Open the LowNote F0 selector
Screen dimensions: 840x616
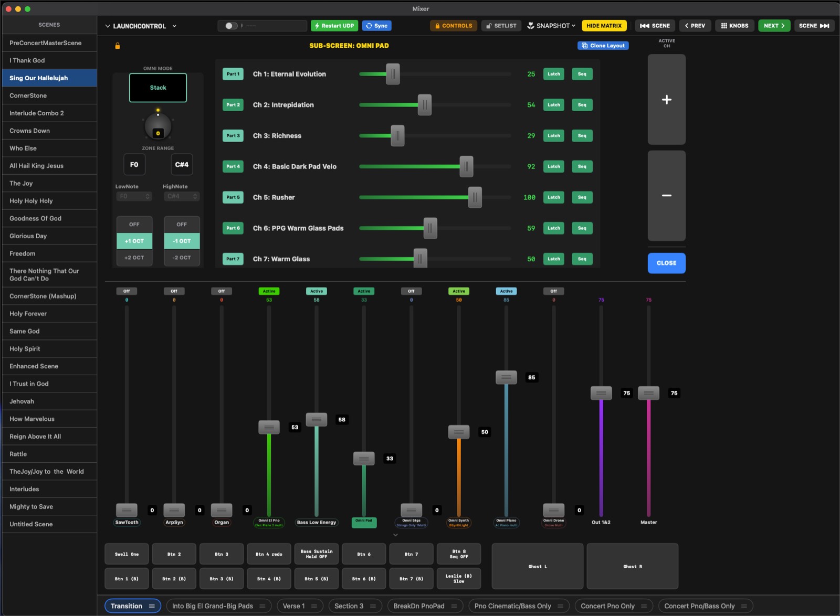click(134, 196)
